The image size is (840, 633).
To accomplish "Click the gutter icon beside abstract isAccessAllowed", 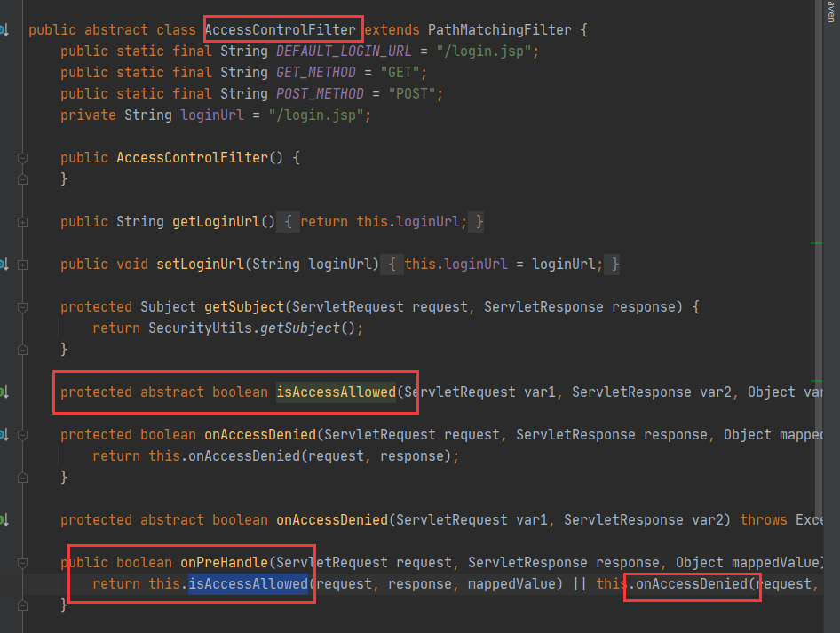I will click(x=4, y=392).
